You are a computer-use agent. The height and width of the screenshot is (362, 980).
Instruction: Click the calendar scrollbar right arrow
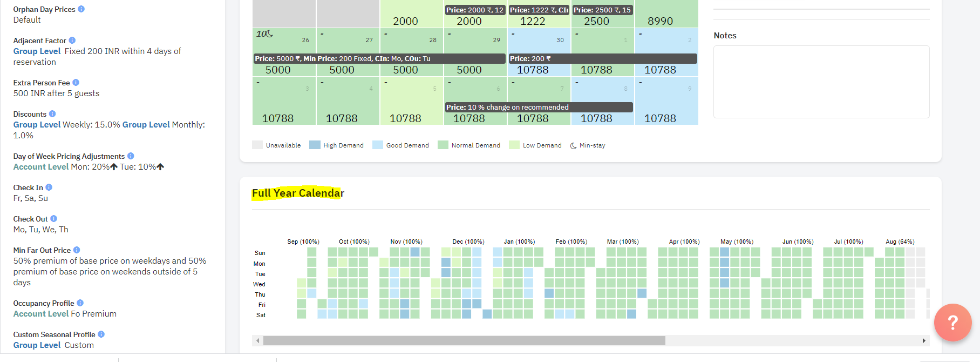click(x=924, y=341)
